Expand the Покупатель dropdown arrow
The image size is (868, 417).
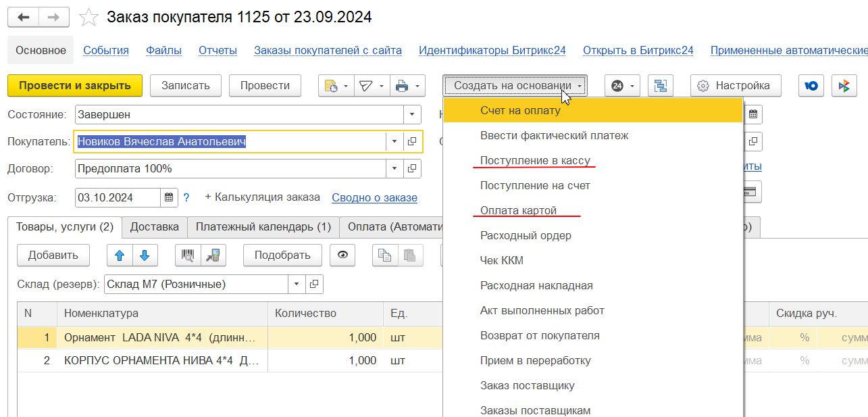[x=394, y=141]
